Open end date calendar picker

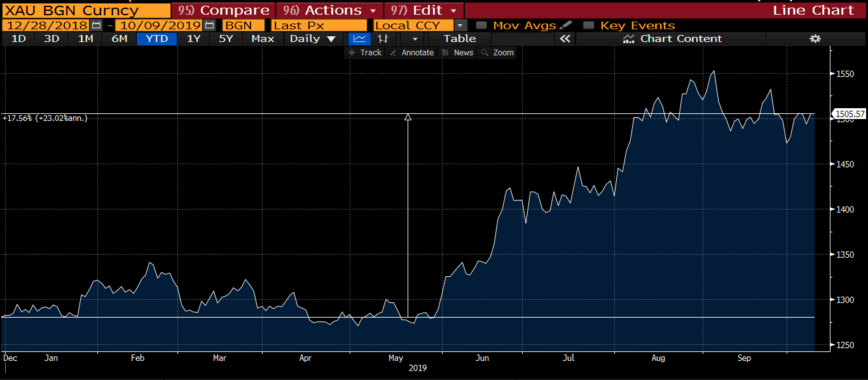point(209,25)
